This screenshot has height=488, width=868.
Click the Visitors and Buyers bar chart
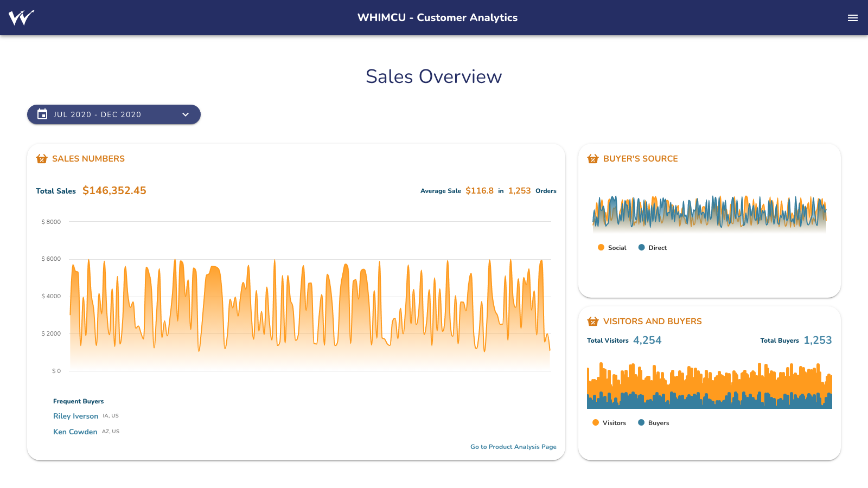point(710,386)
